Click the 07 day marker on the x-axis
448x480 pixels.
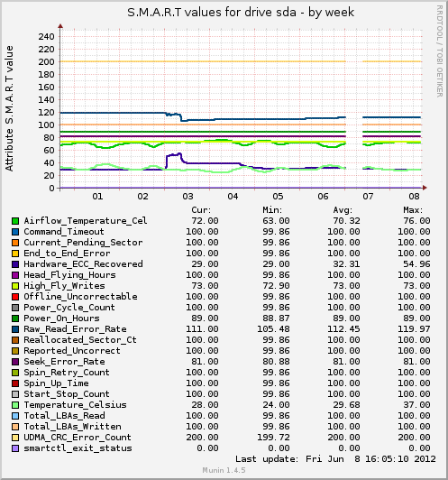[368, 197]
